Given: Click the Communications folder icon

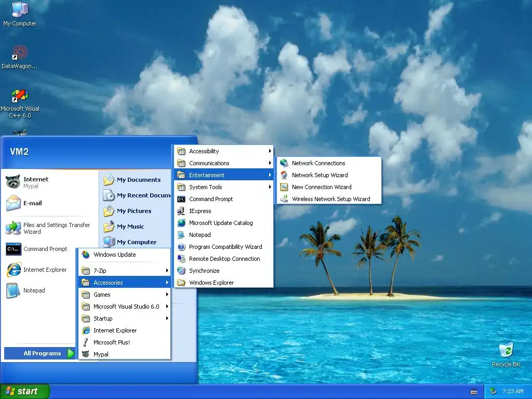Looking at the screenshot, I should (181, 163).
